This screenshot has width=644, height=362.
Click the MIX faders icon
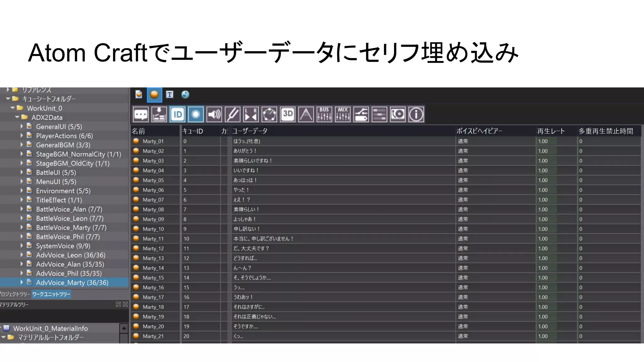[343, 114]
